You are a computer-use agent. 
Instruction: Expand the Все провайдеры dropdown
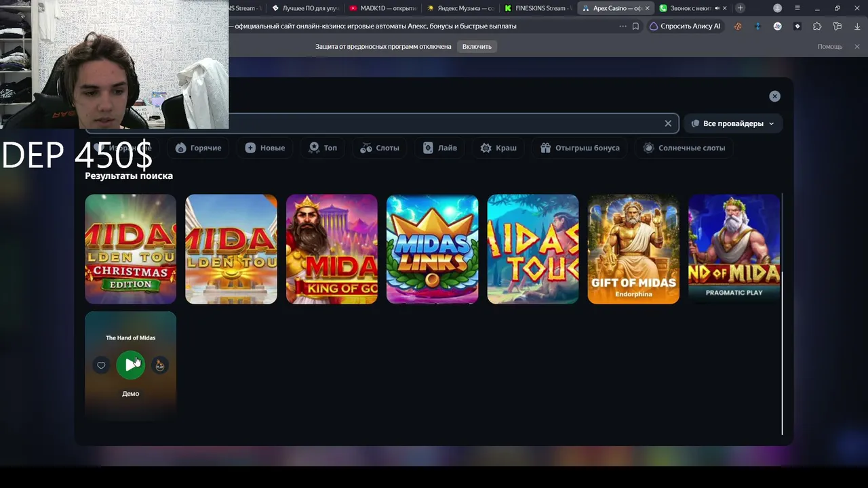pos(732,123)
